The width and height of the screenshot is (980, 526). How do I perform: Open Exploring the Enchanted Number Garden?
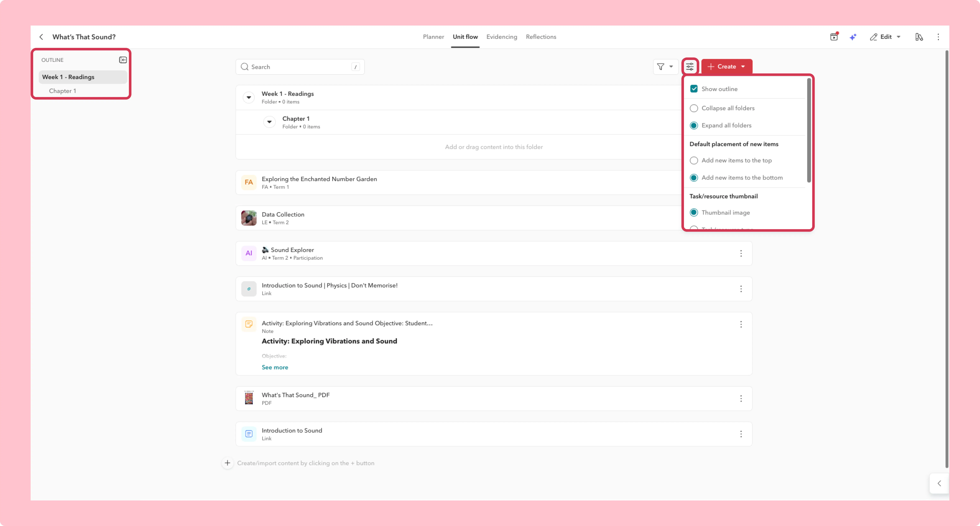tap(319, 179)
